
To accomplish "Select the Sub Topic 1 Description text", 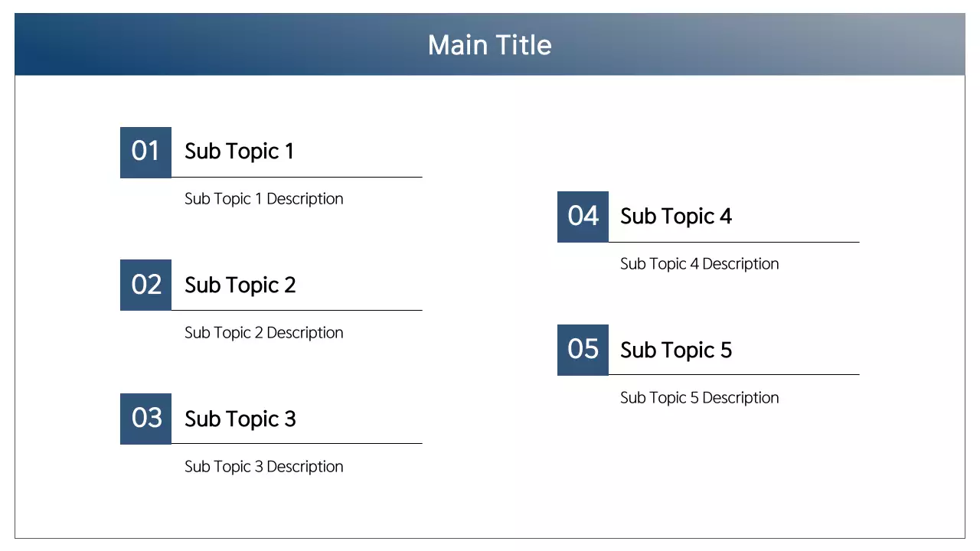I will (263, 199).
